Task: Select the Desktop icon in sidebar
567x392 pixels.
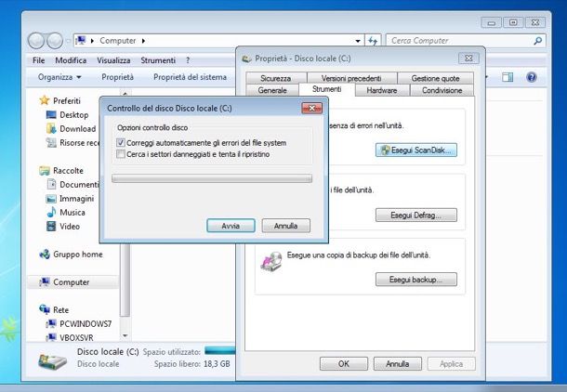Action: 51,115
